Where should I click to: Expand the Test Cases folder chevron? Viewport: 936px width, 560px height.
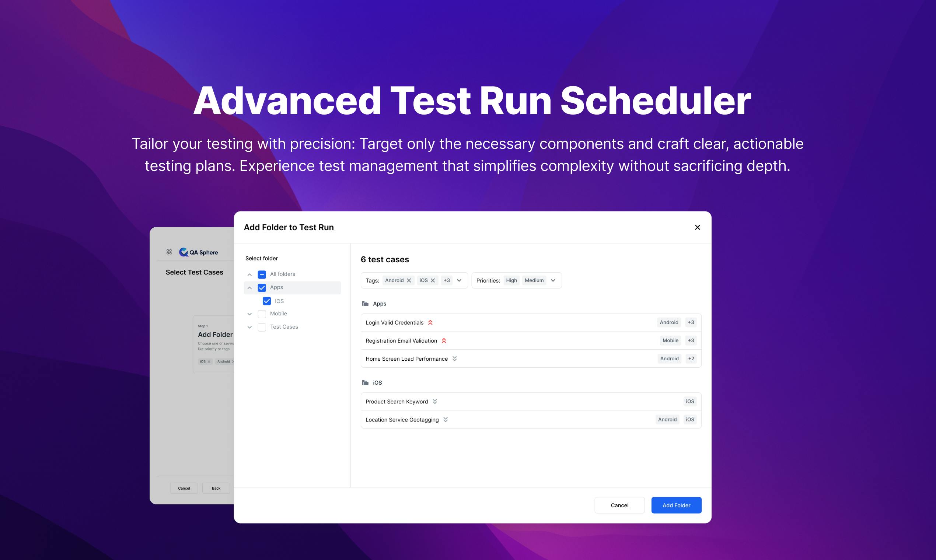(249, 327)
